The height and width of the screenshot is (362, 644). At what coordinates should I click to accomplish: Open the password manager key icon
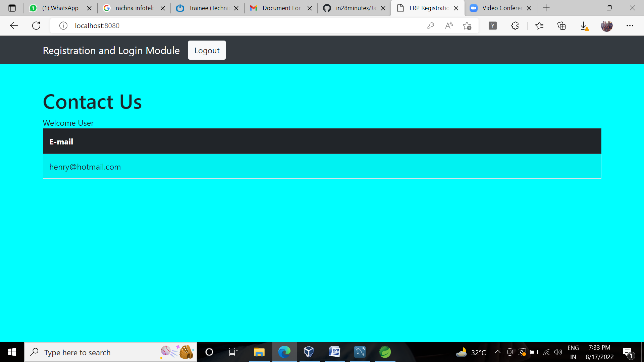pos(431,25)
